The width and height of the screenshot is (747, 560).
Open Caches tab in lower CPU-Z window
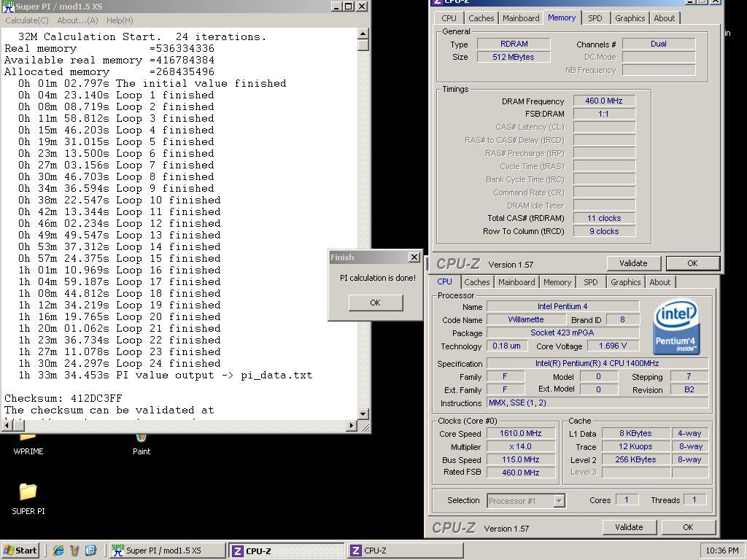477,282
